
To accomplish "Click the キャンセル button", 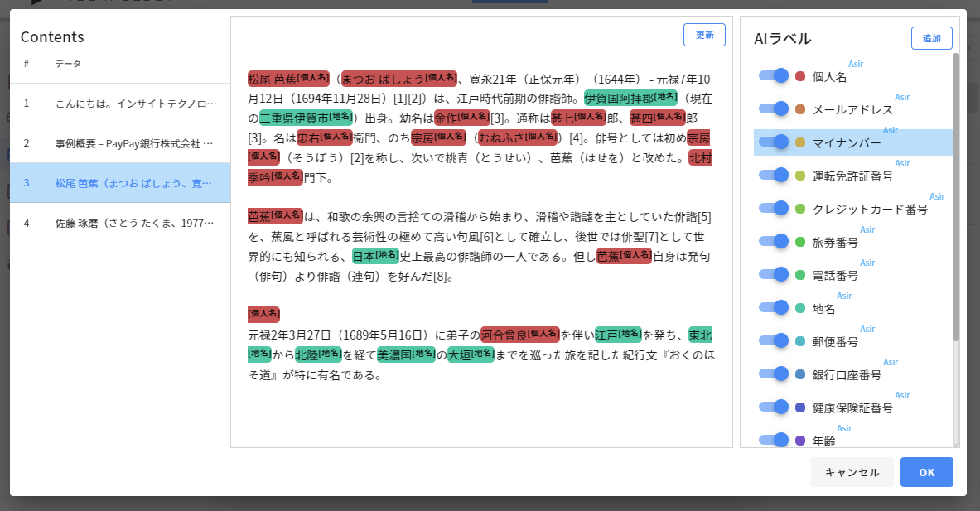I will pos(852,472).
